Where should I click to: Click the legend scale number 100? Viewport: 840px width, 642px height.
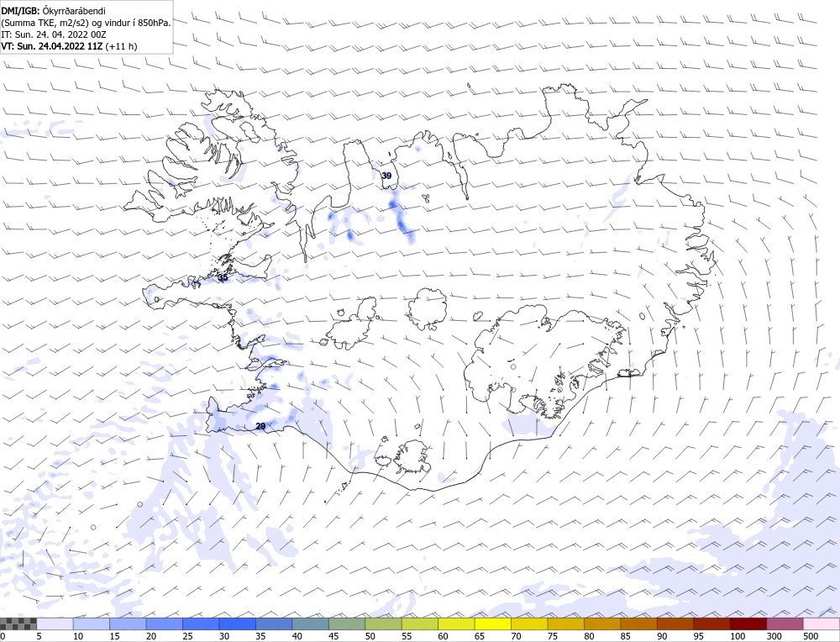(x=738, y=636)
